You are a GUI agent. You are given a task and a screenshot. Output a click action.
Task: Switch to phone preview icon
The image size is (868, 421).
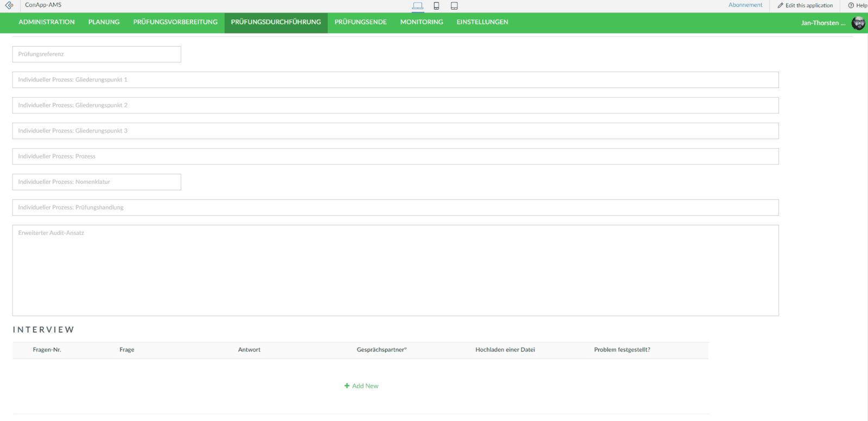[436, 6]
